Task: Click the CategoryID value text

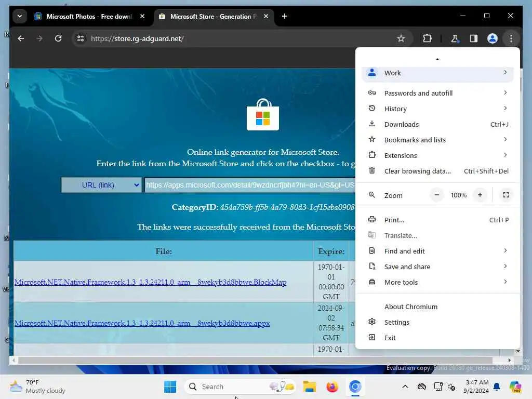Action: [287, 207]
